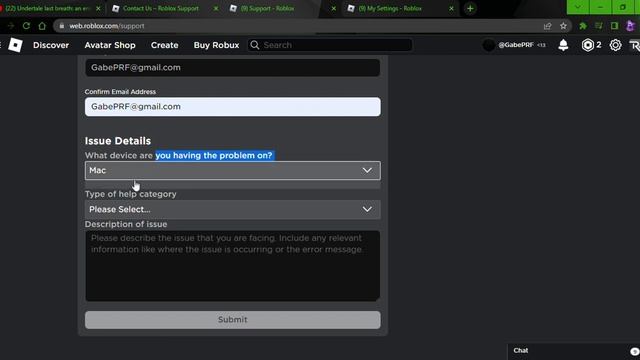Switch to Contact Us – Roblox Support tab
This screenshot has width=640, height=360.
[161, 8]
